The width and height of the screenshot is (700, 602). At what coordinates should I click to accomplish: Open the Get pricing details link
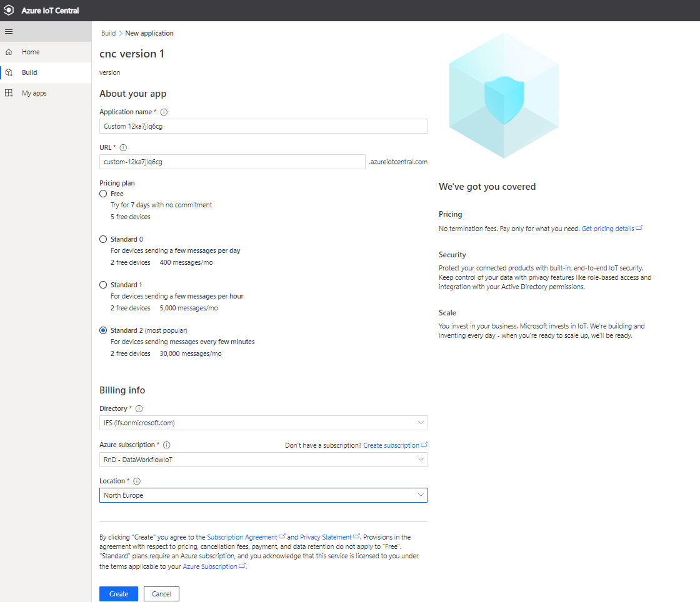pos(607,229)
